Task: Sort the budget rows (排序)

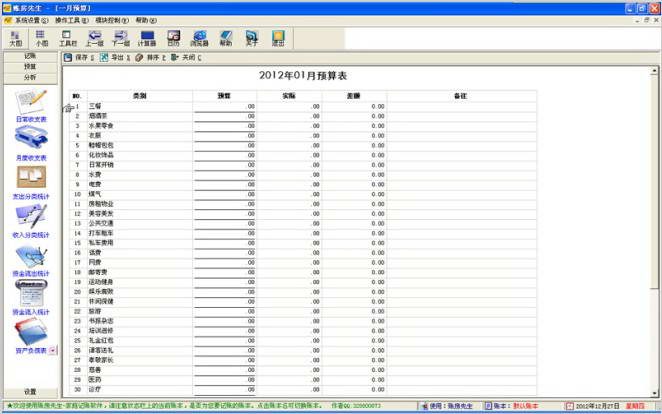Action: 150,57
